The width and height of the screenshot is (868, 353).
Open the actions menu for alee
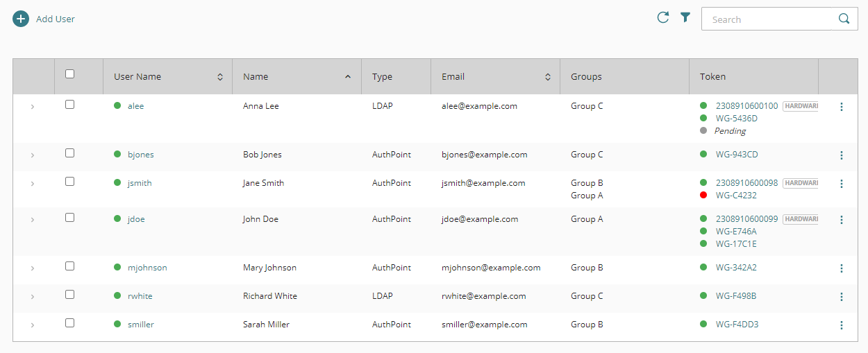point(842,107)
